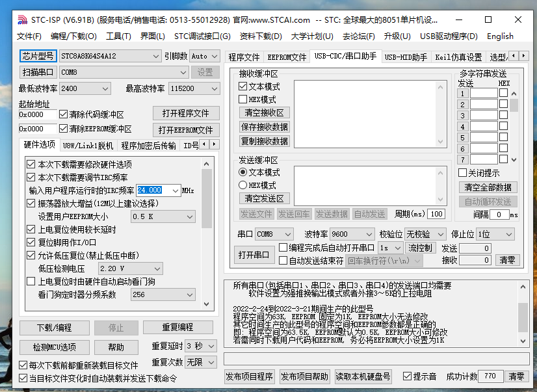537x392 pixels.
Task: Switch to the EEPROM文件 tab
Action: coord(287,57)
